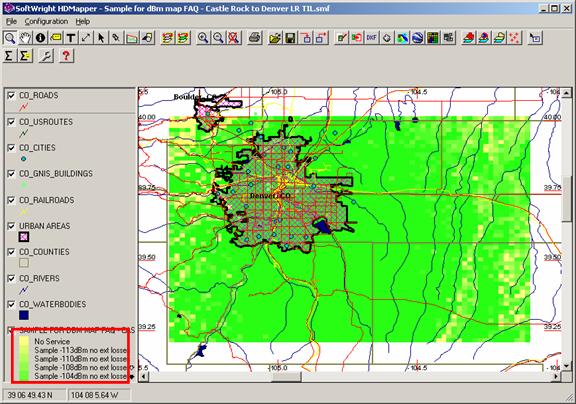Click the first red-green layers icon

(168, 38)
